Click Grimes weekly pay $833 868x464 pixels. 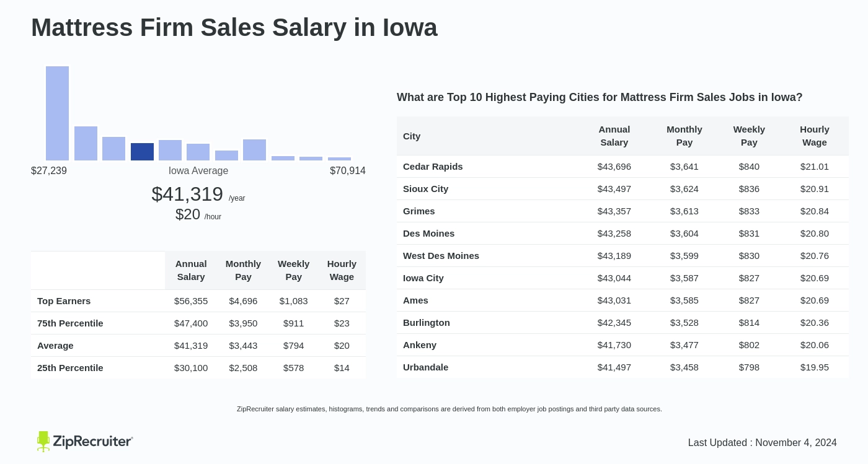[x=749, y=211]
